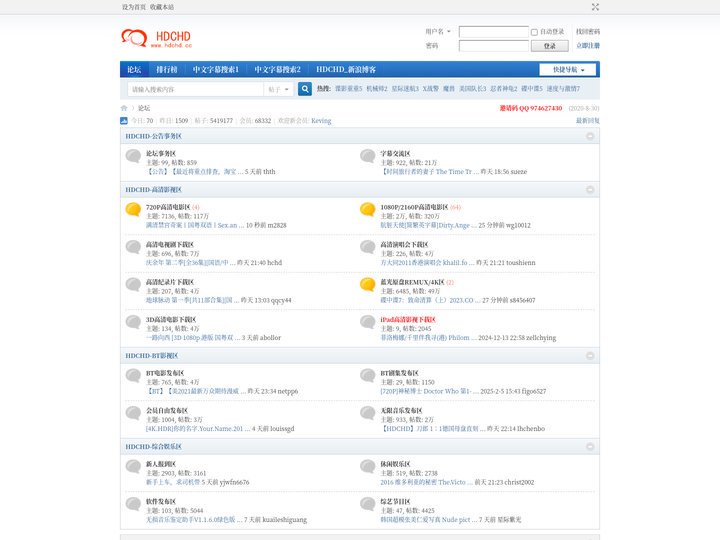Open the HDCHD_新浪博客 nav tab
Image resolution: width=720 pixels, height=540 pixels.
tap(346, 69)
